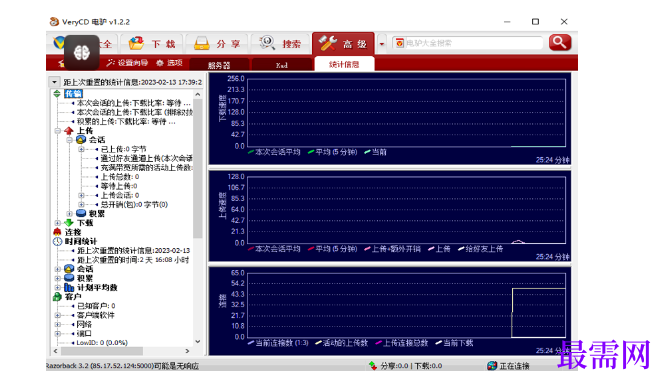Select the 上传总数: 0 row
The height and width of the screenshot is (386, 669).
pos(120,177)
